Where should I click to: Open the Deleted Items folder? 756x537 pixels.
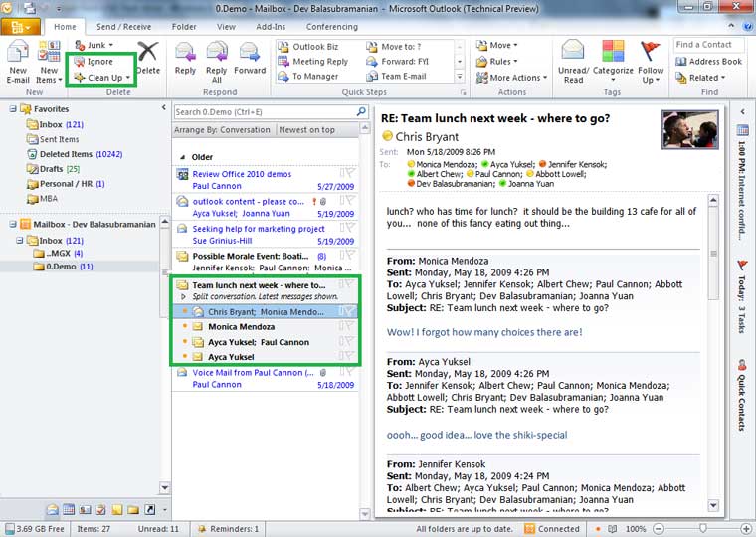pos(75,154)
